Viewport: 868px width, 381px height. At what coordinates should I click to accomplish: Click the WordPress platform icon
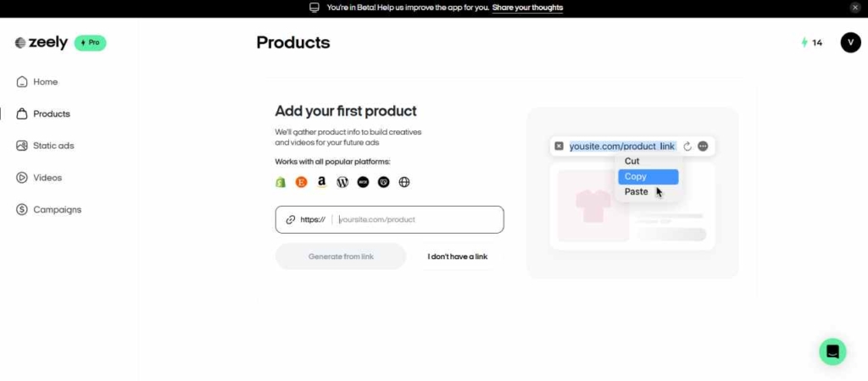click(342, 182)
